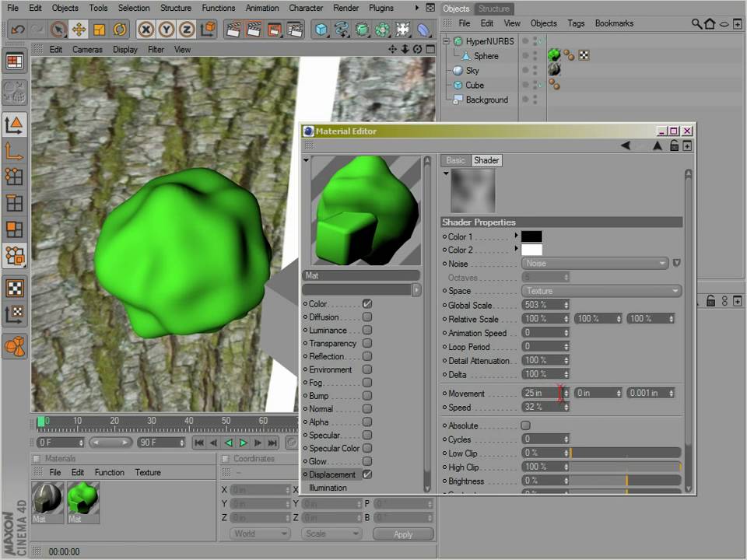The image size is (747, 560).
Task: Enable Reflection channel checkbox
Action: [366, 356]
